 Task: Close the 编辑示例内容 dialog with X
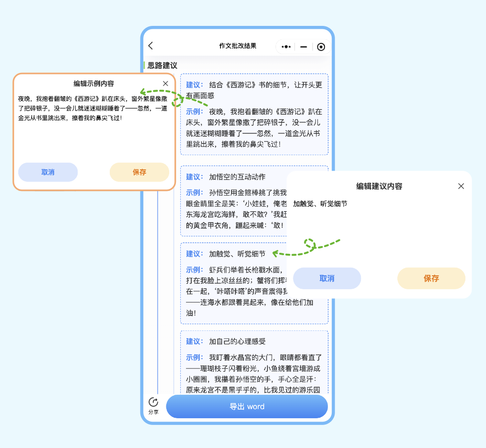[165, 83]
